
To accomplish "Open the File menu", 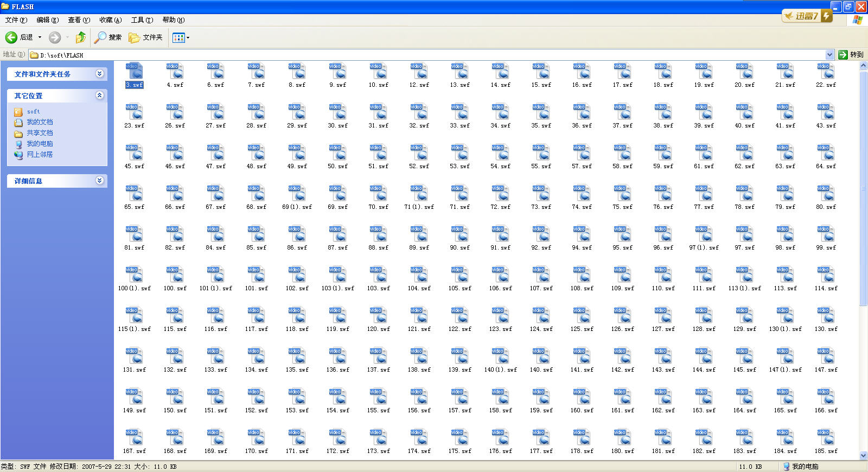I will pos(16,20).
